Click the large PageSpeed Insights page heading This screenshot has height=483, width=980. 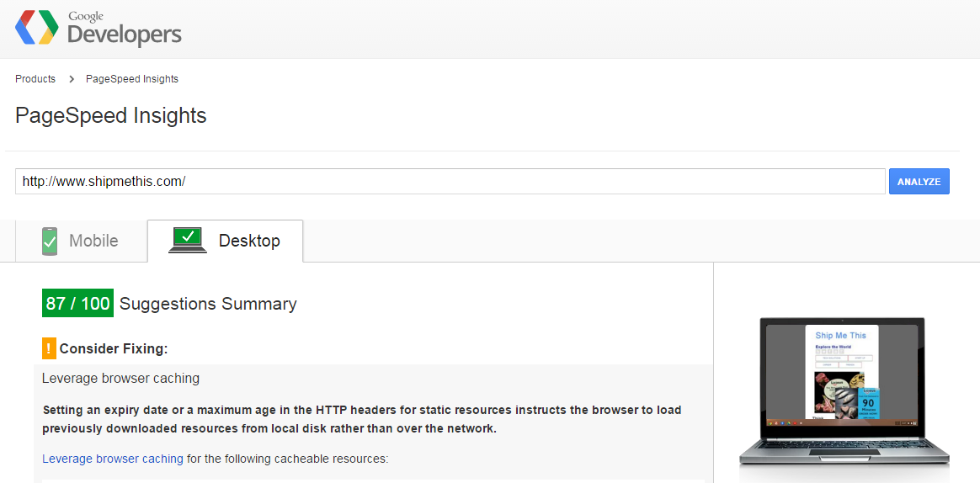tap(111, 115)
